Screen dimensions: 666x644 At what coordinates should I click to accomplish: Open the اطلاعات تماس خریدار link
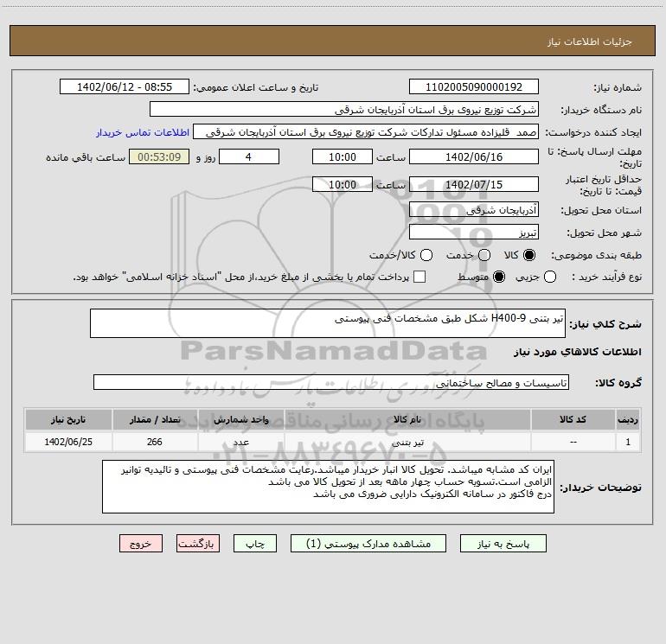point(143,132)
